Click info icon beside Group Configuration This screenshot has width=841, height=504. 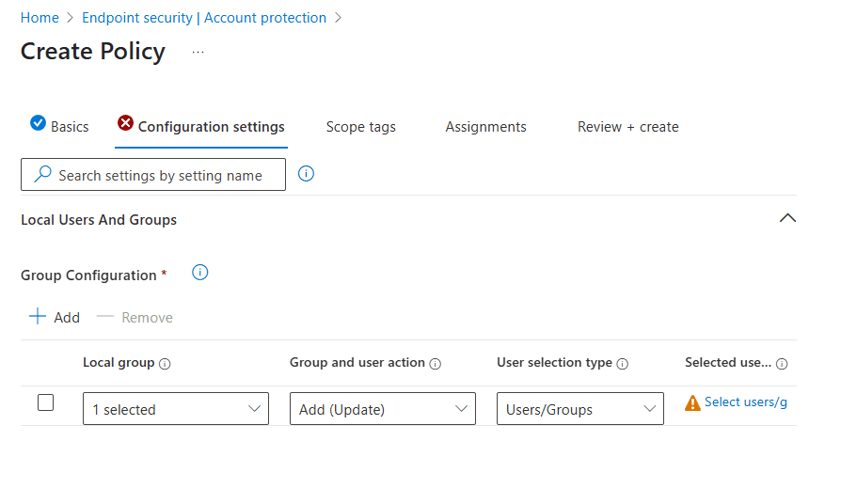coord(199,273)
